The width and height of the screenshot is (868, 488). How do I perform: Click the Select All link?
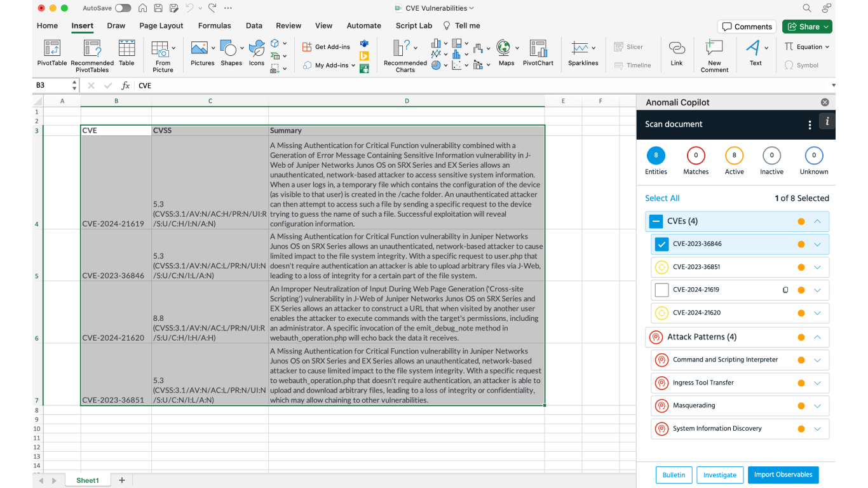click(x=662, y=198)
